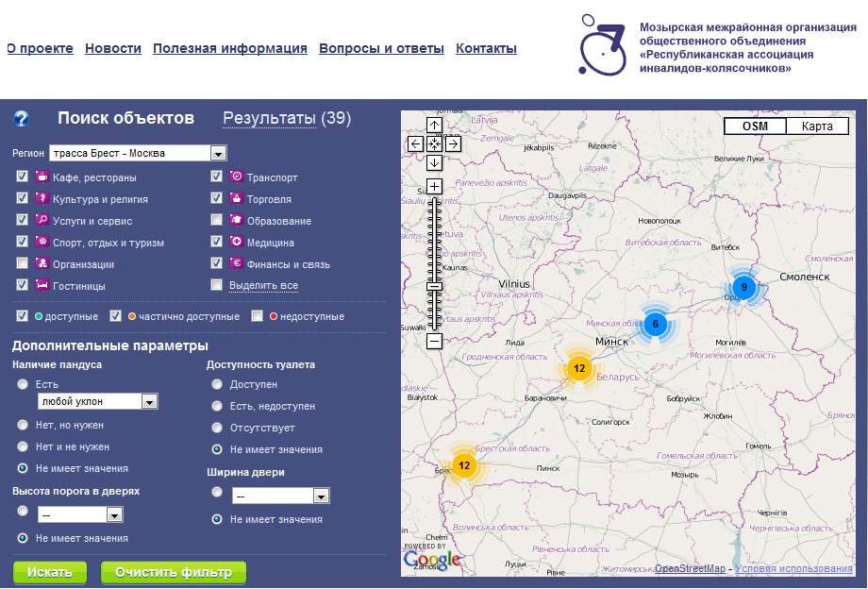Viewport: 868px width, 589px height.
Task: Zoom in with the map plus button
Action: tap(434, 186)
